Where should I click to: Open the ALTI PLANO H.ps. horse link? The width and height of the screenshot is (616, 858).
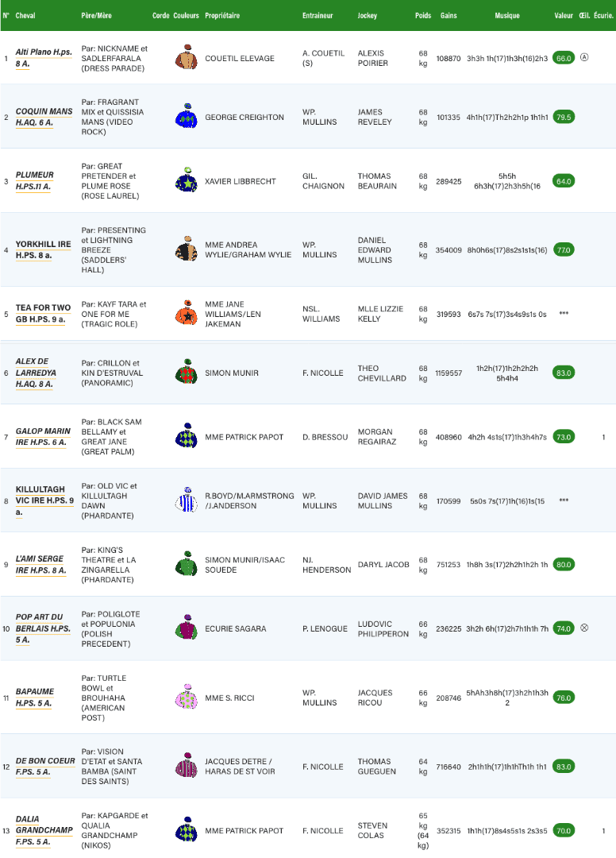(x=37, y=54)
